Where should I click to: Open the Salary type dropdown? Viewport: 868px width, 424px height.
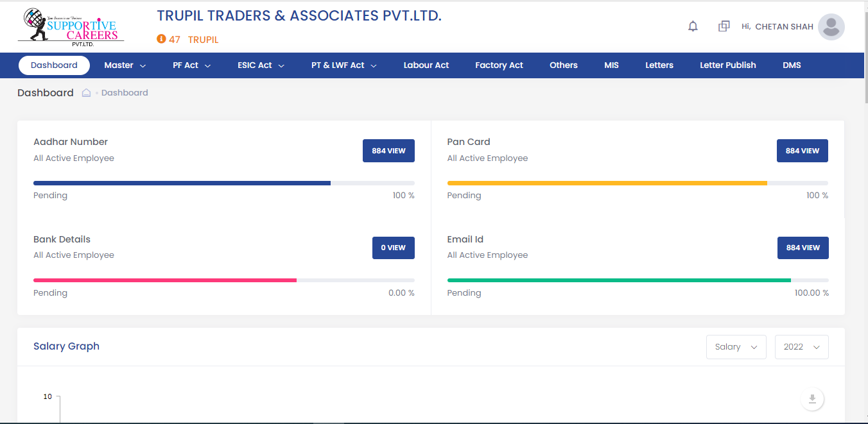(736, 347)
